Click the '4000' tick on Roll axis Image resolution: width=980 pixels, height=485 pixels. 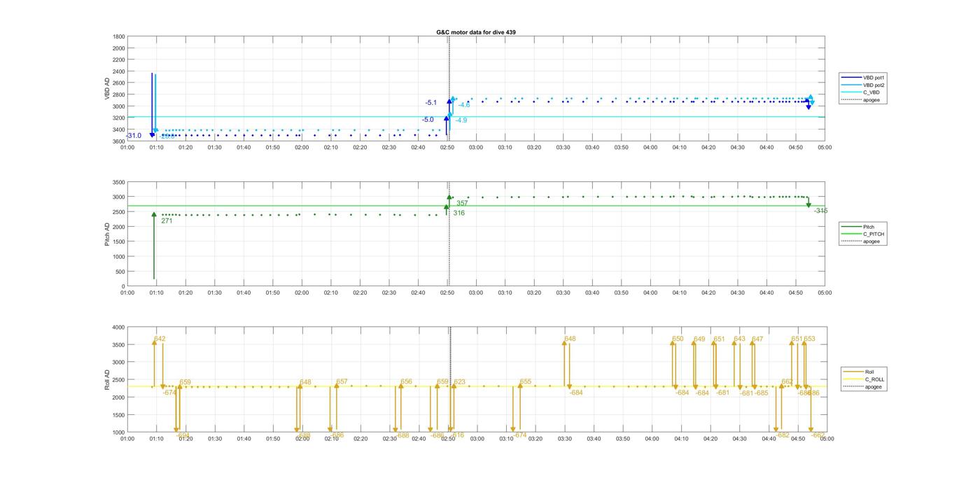(117, 327)
